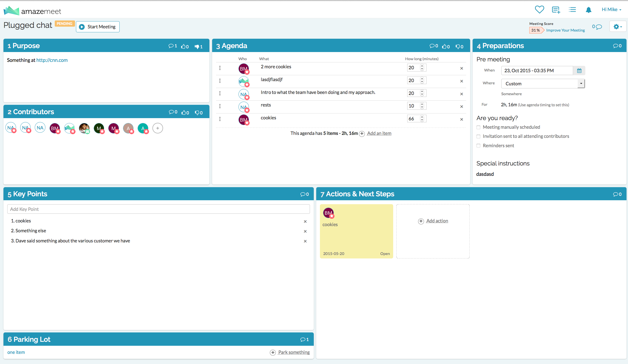Check Invitation sent to all attending contributors

(x=478, y=137)
